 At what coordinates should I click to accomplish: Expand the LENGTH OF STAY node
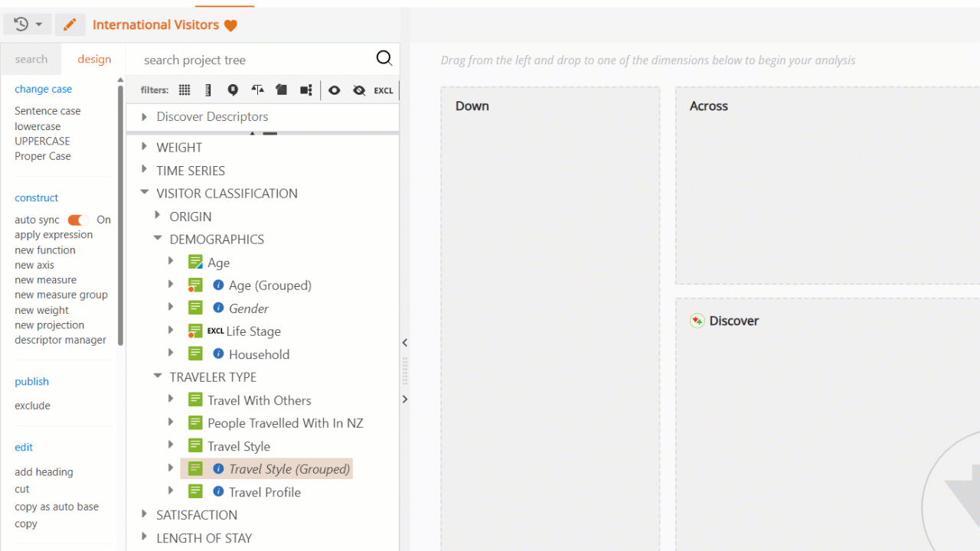(x=144, y=537)
